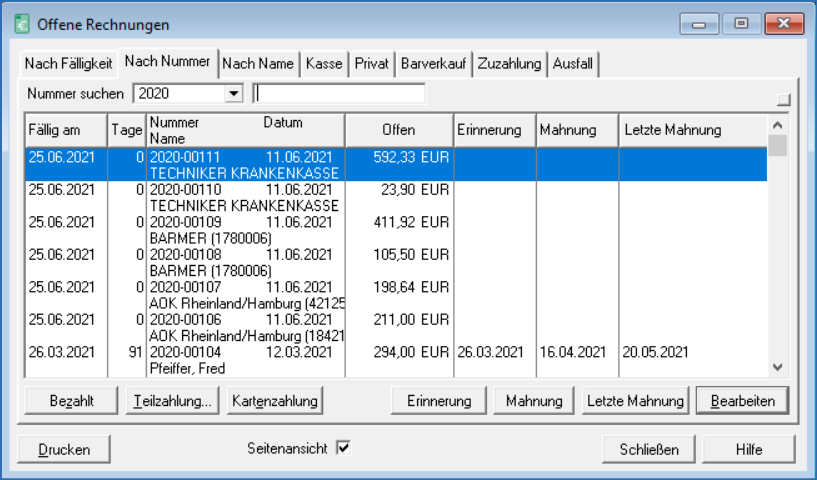Select the Privat tab
Image resolution: width=817 pixels, height=480 pixels.
tap(372, 64)
